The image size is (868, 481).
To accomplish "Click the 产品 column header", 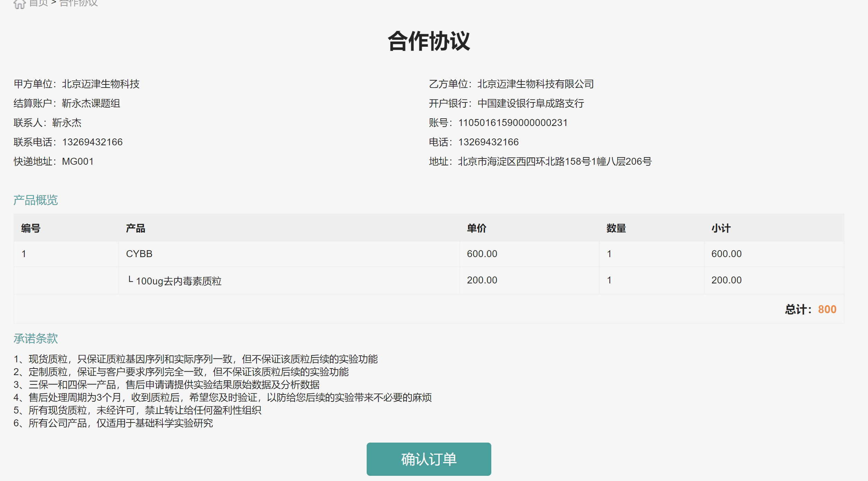I will tap(135, 228).
